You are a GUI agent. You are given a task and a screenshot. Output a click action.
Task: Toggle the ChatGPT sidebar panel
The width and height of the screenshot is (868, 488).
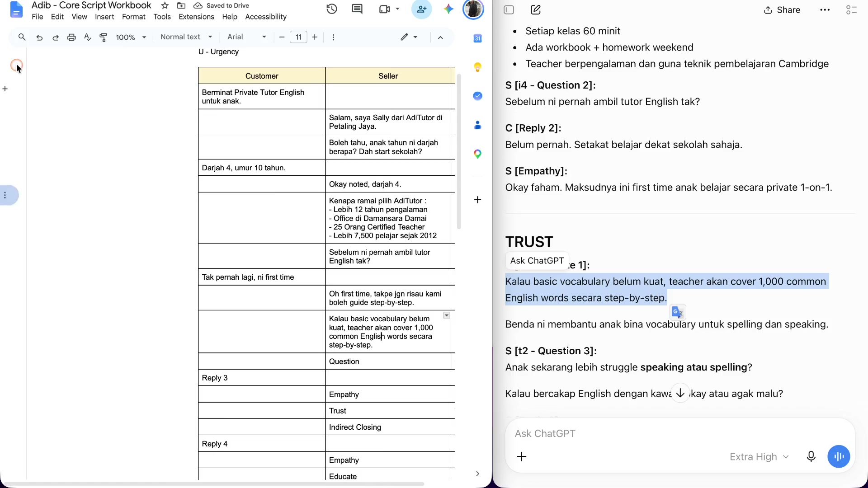click(x=509, y=9)
